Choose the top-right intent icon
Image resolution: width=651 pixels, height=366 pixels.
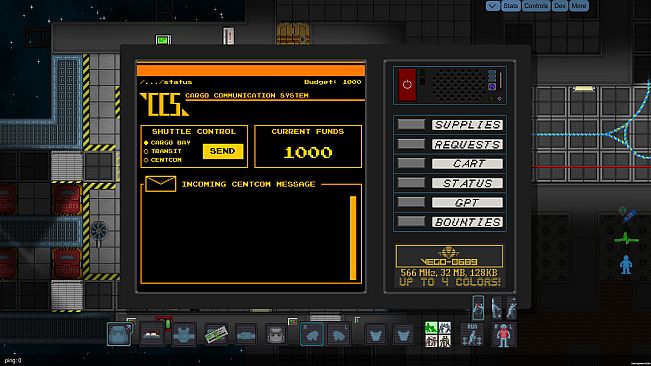point(445,327)
